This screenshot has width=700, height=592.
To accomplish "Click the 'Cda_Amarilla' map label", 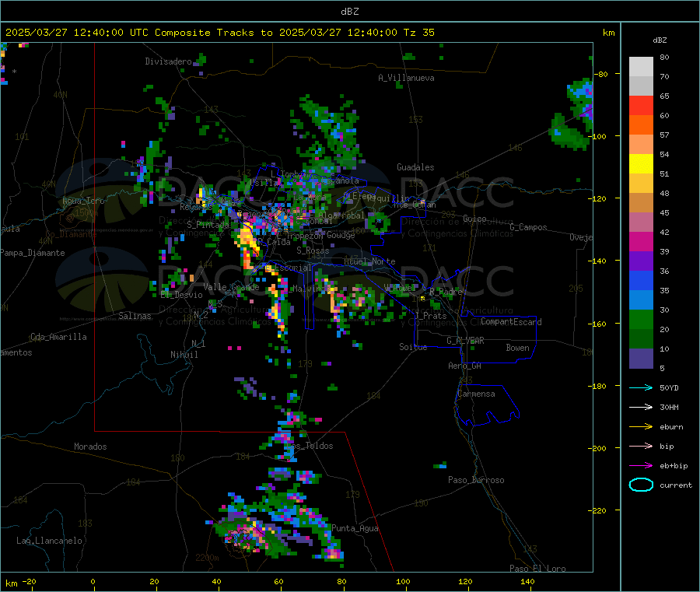I will click(x=58, y=337).
